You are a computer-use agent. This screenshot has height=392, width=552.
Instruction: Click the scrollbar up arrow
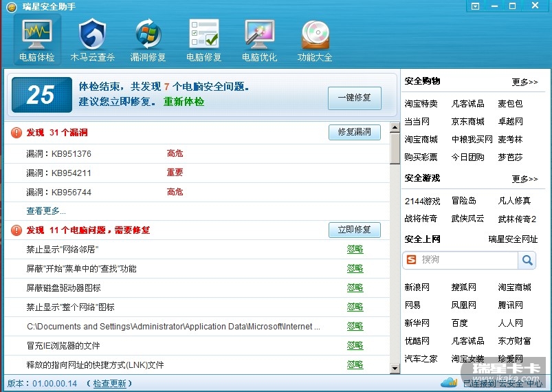click(x=395, y=127)
